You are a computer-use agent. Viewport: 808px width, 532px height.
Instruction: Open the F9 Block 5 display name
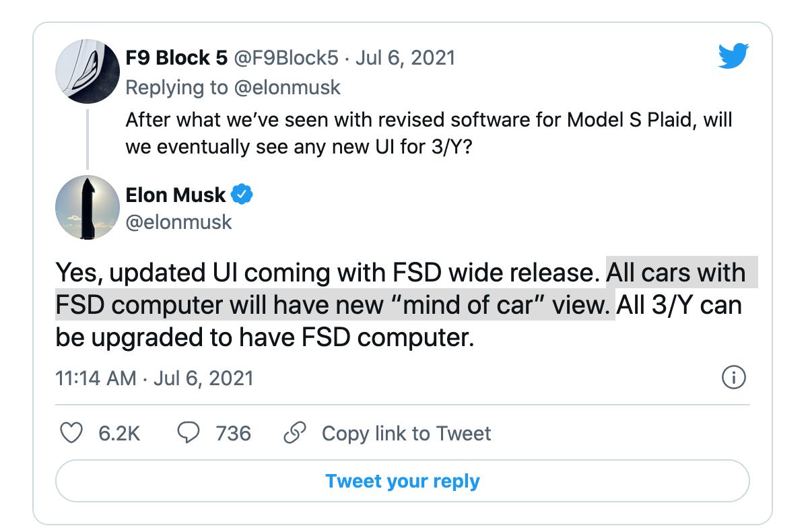pos(176,58)
